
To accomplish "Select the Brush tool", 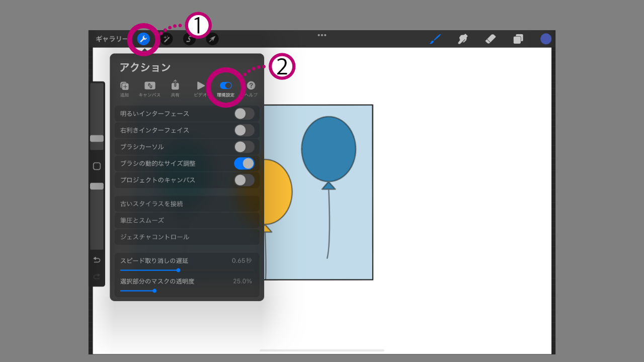I will coord(435,39).
